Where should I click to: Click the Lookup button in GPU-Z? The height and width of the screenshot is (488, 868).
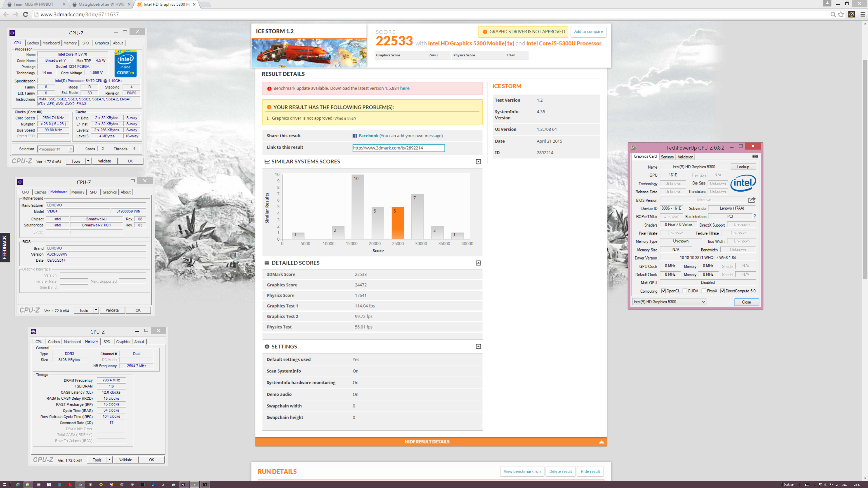(743, 167)
